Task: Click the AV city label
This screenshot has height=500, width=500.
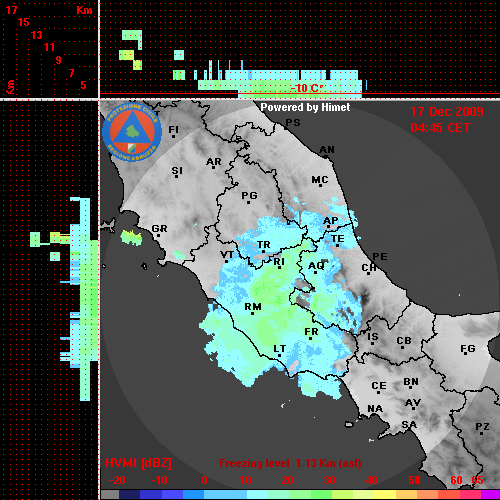Action: [x=413, y=403]
